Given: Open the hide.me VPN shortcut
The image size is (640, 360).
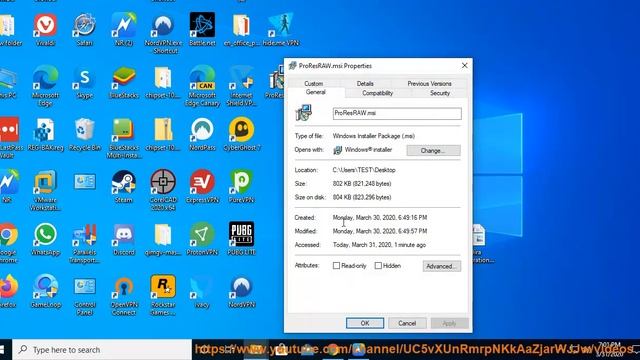Looking at the screenshot, I should click(x=281, y=29).
